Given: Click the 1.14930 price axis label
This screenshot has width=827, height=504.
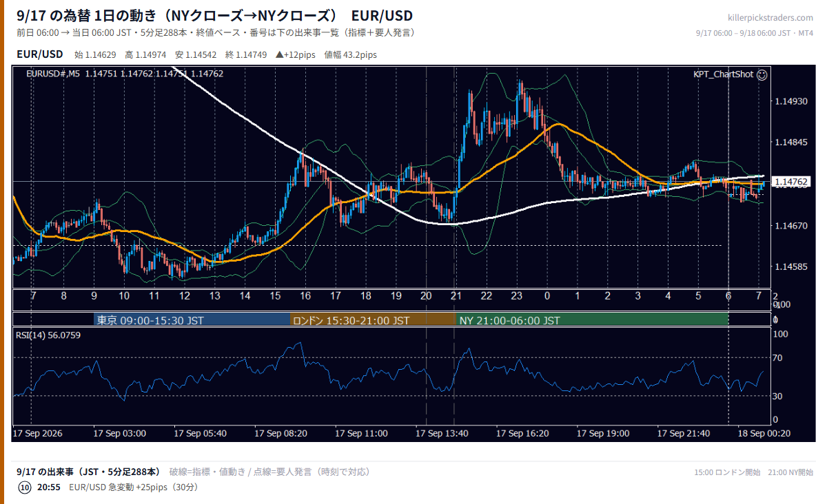Looking at the screenshot, I should pos(791,102).
